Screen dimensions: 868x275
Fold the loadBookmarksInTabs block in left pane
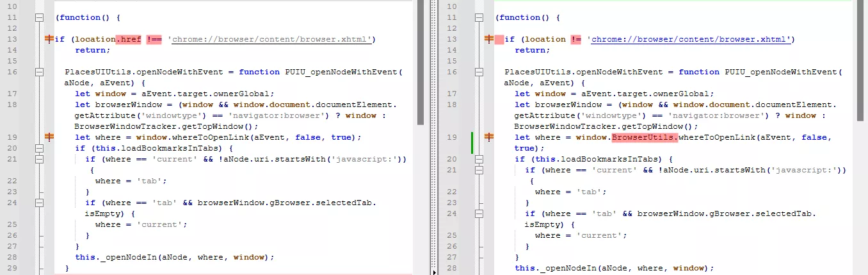[x=39, y=148]
